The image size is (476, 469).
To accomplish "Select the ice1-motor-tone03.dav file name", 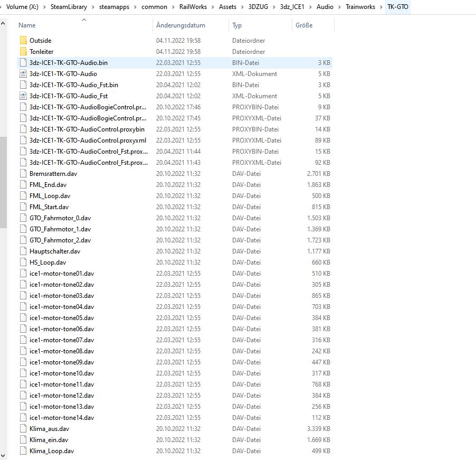I will (x=62, y=296).
